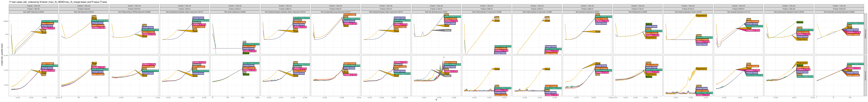Click the "Slower" label in DT[,.SD] seconds panel
Viewport: 868px width, 102px height.
[448, 76]
